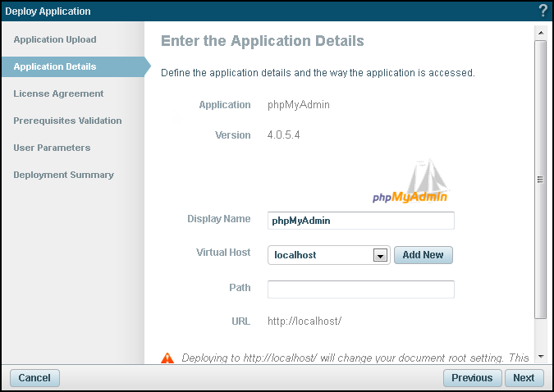Click the help question mark icon
Viewport: 554px width, 392px height.
coord(543,11)
